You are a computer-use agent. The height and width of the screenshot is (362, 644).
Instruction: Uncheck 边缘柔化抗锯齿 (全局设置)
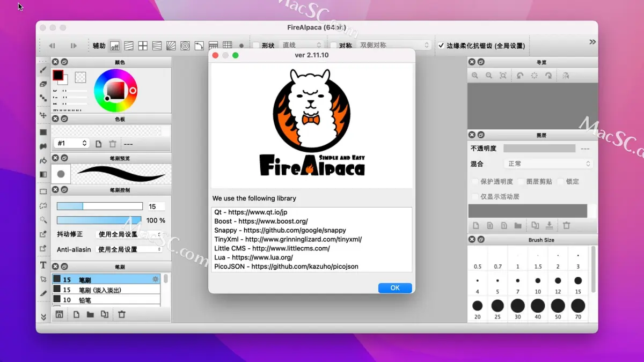coord(441,46)
